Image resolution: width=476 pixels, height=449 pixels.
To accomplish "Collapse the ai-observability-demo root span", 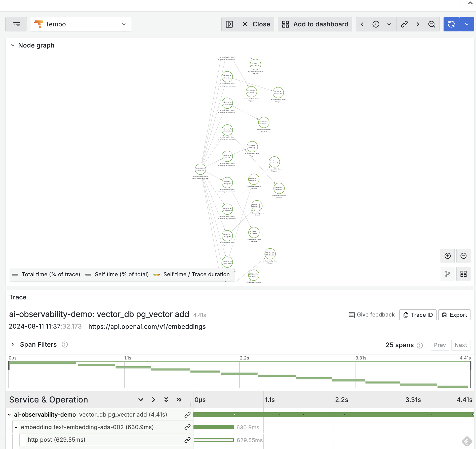I will pyautogui.click(x=9, y=415).
